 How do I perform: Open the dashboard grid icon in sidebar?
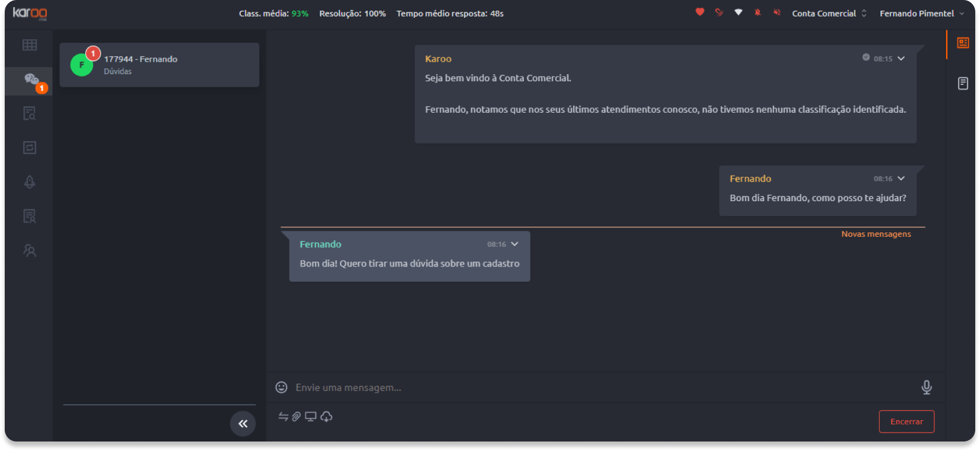(x=30, y=45)
